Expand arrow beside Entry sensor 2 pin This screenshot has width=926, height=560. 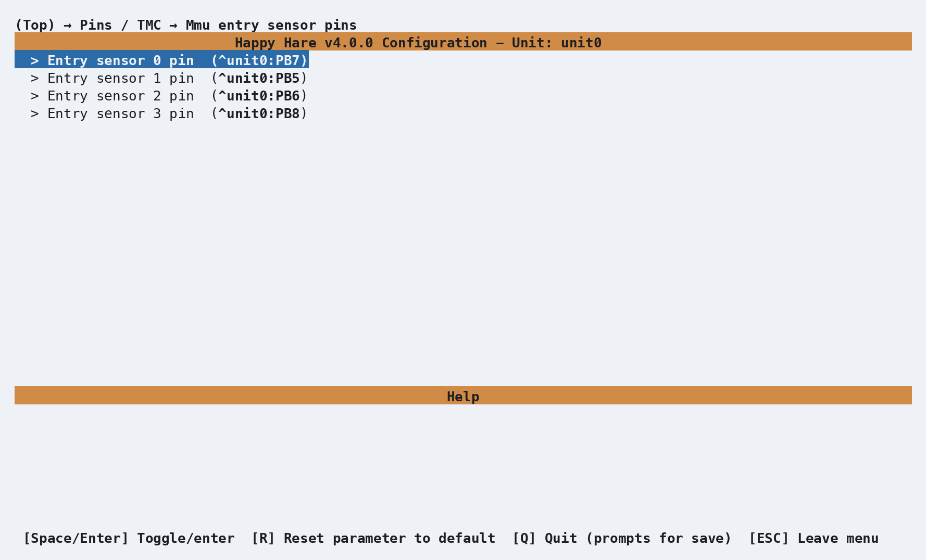(35, 96)
